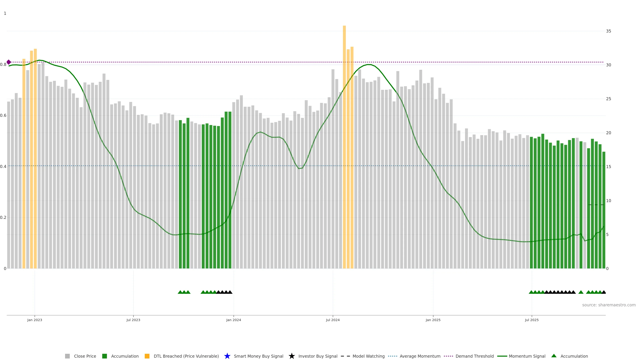Click the Jul 2025 axis label
Viewport: 644px width, 362px height.
531,320
